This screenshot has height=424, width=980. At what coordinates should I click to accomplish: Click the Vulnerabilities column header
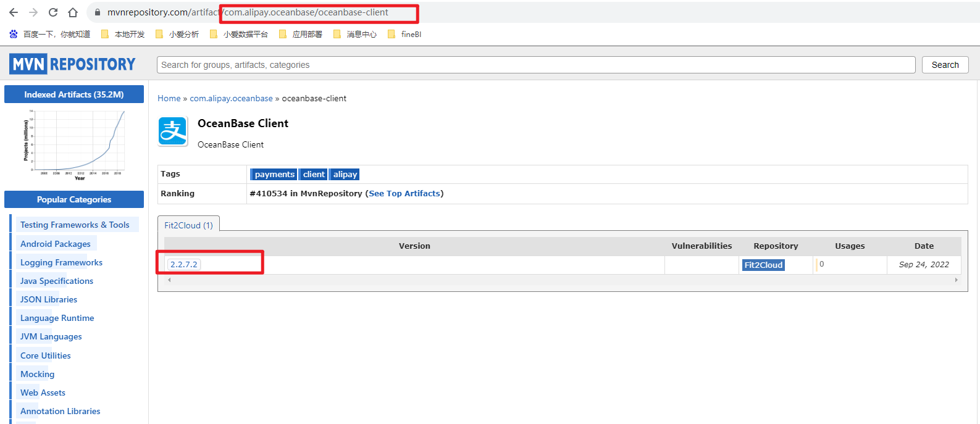click(x=701, y=246)
